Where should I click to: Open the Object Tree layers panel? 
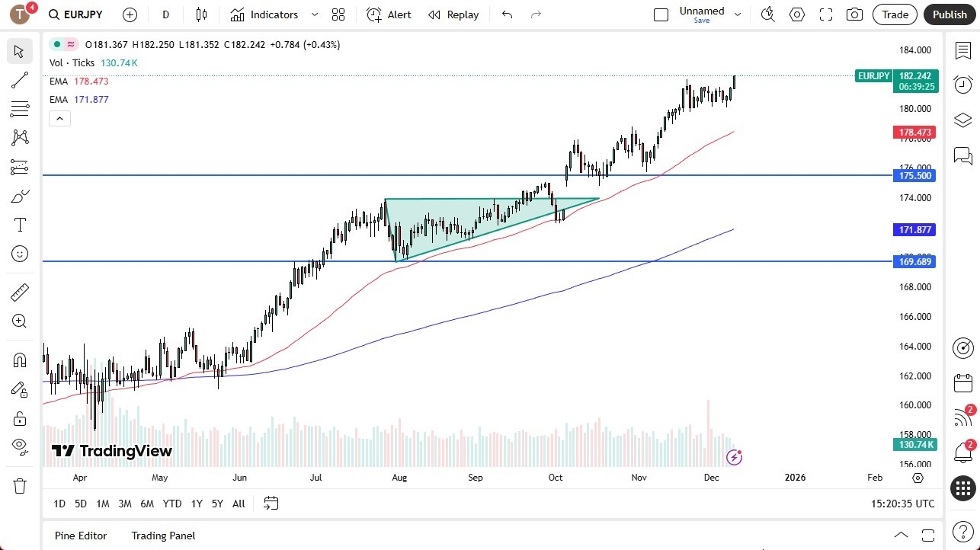point(962,120)
